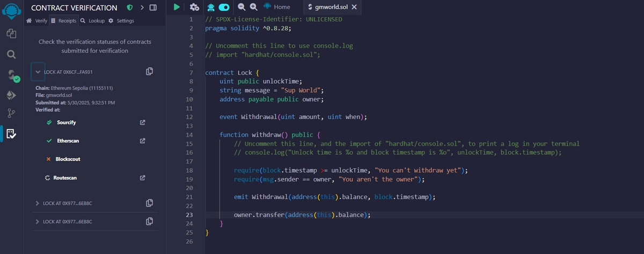
Task: Copy address of last 0X977...6EB8C entry
Action: point(150,221)
